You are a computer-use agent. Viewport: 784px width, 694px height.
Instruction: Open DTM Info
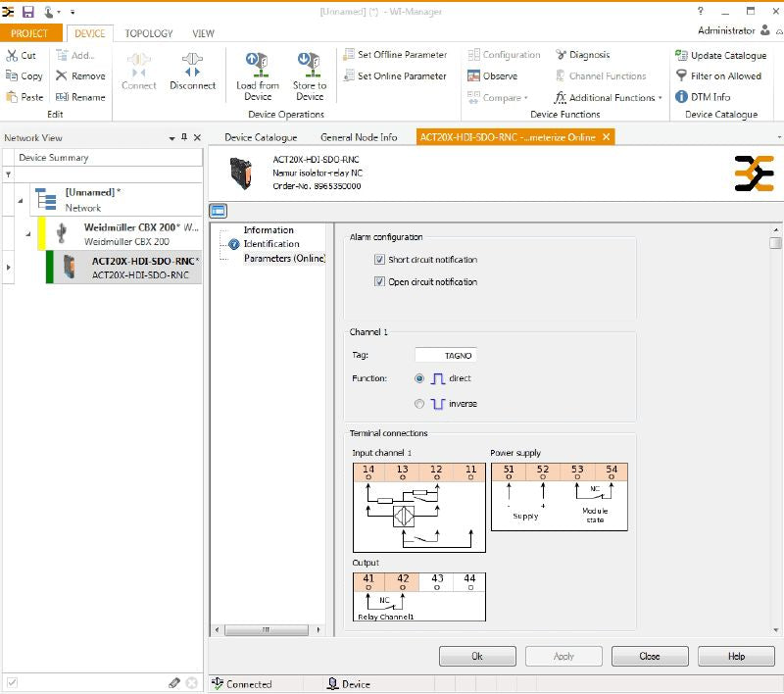click(682, 97)
